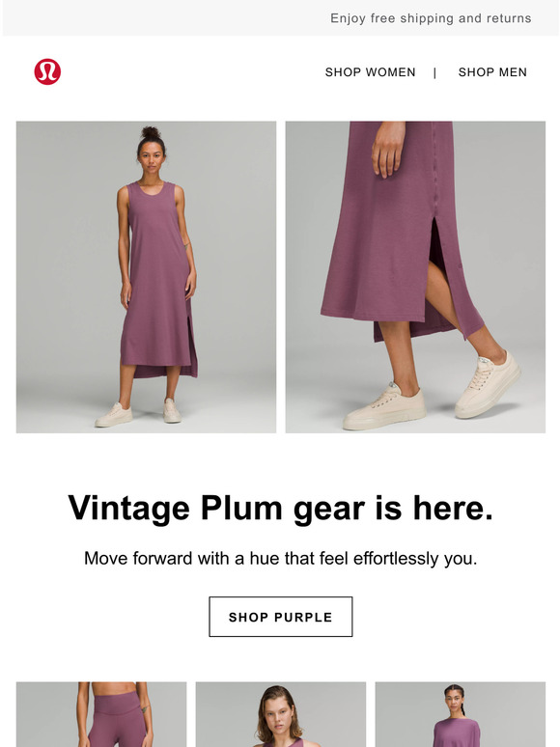This screenshot has height=747, width=560.
Task: Click the gray top banner strip
Action: point(281,18)
